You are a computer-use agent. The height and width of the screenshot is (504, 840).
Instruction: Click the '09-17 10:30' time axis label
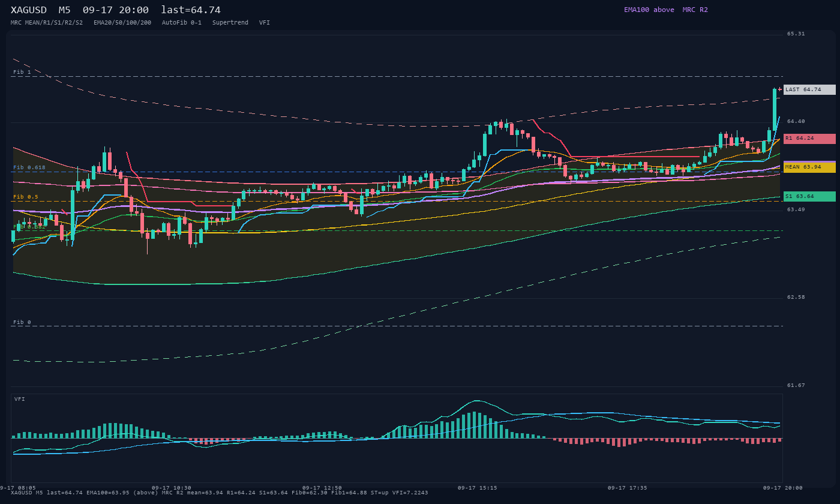tap(172, 488)
